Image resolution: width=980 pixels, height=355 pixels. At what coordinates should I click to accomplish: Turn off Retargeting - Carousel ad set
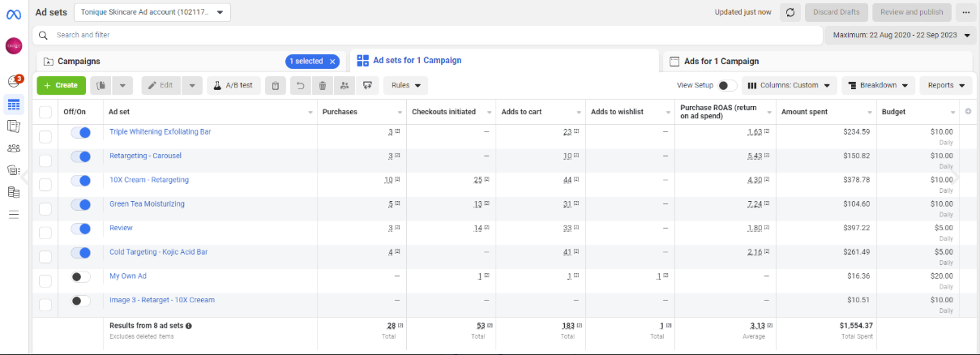[x=80, y=156]
